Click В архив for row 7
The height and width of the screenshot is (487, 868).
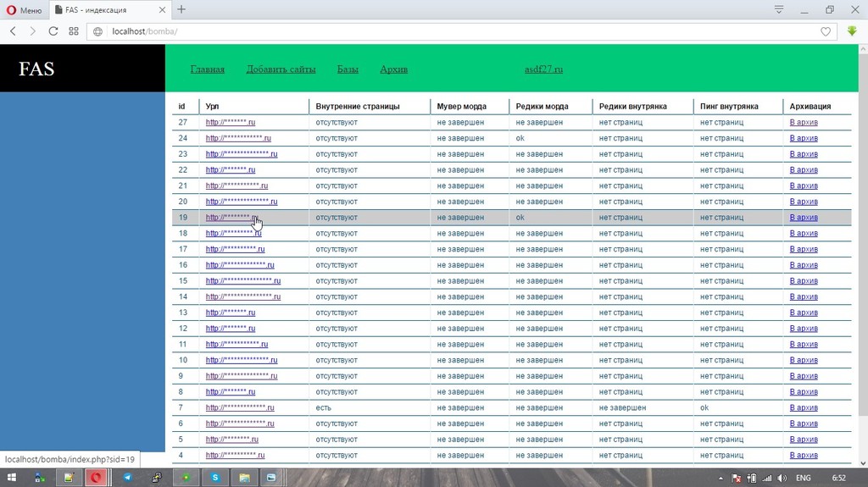[x=804, y=408]
